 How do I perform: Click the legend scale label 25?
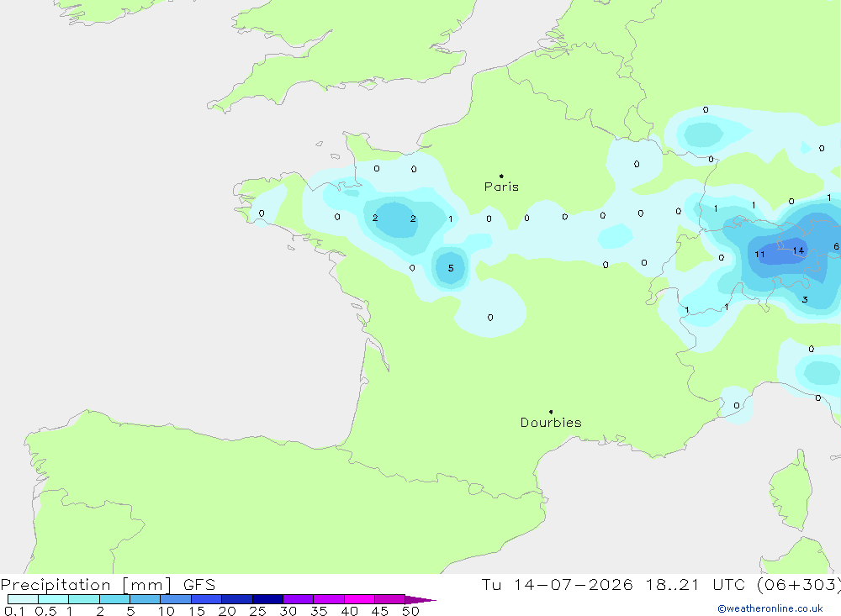pyautogui.click(x=257, y=611)
